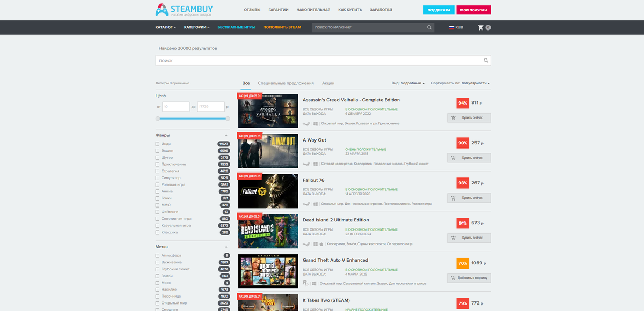Click the МОИ ПОКУПКИ button
Viewport: 644px width, 311px height.
(x=473, y=10)
